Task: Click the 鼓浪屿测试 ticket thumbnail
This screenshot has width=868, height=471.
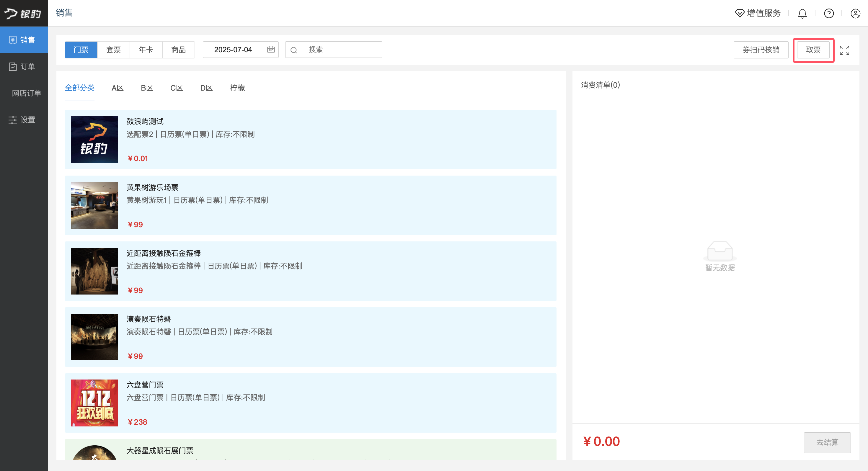Action: point(94,139)
